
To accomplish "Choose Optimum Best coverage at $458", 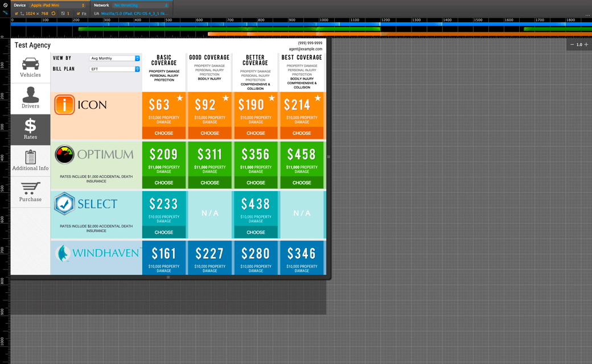I will pos(302,183).
